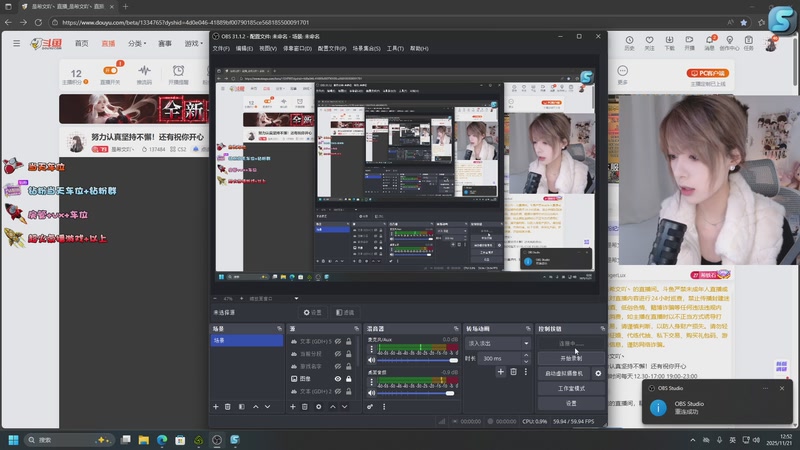Open OBS 编辑(E) menu

(x=244, y=48)
